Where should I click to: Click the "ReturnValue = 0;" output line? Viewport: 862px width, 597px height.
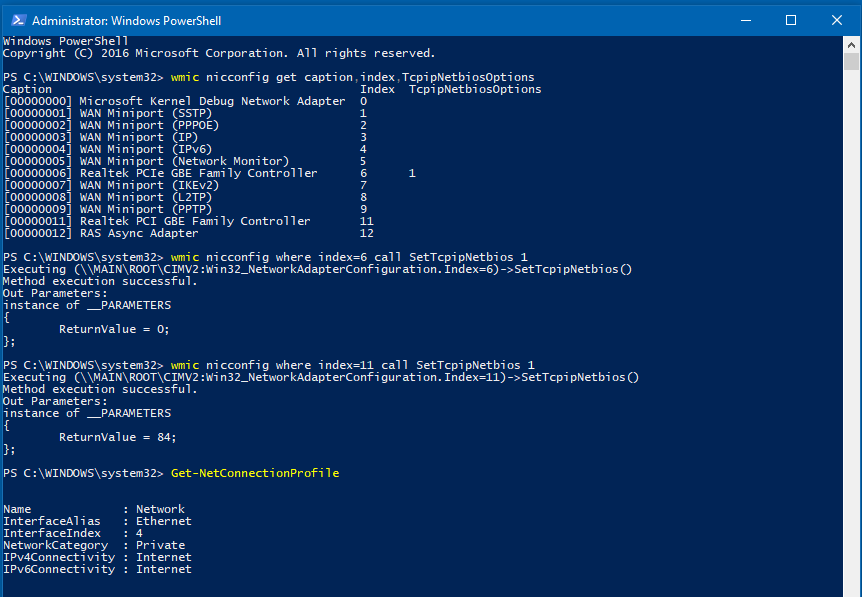coord(115,329)
